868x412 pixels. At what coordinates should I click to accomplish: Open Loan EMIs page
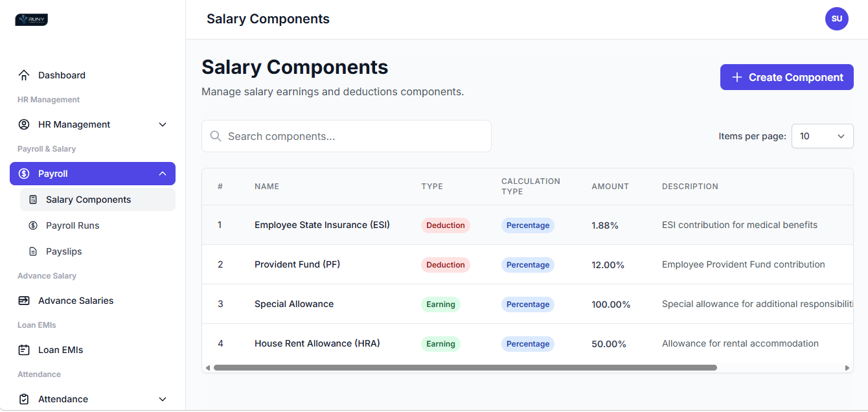(93, 350)
